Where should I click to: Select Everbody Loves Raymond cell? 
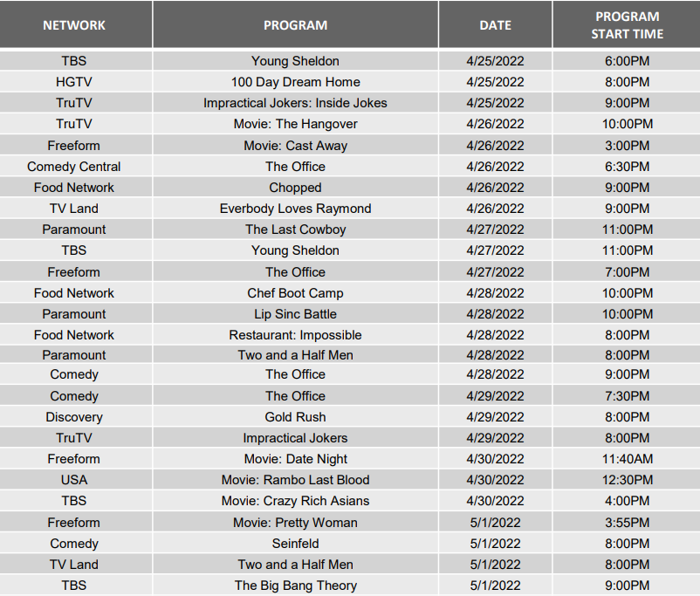[x=295, y=209]
